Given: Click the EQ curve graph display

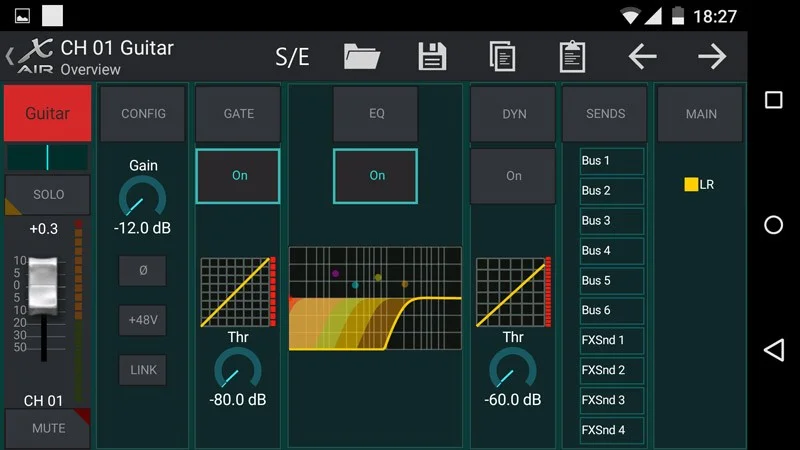Looking at the screenshot, I should [375, 298].
